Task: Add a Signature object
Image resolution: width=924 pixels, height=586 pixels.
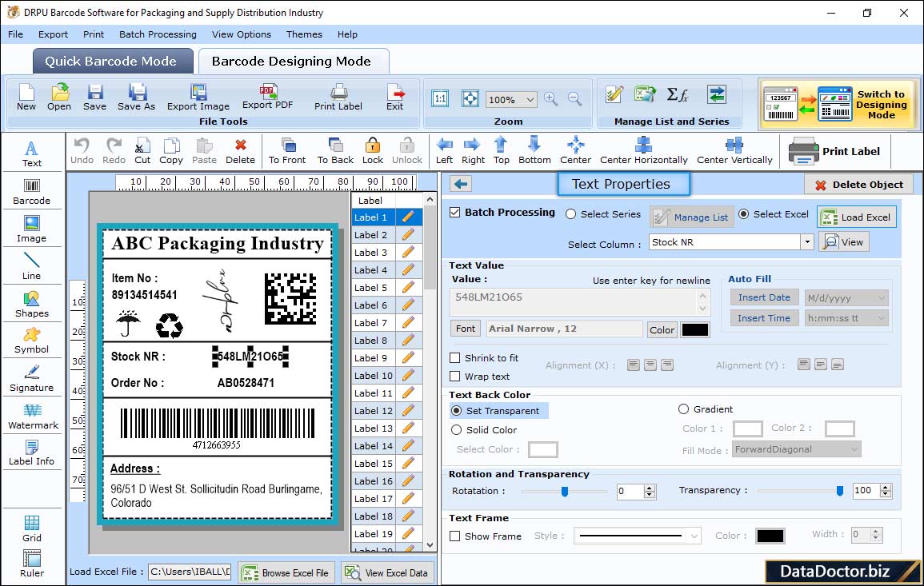Action: coord(32,378)
